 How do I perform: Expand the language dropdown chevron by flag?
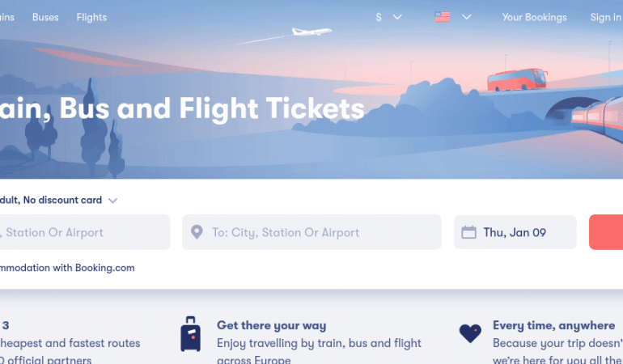tap(466, 17)
